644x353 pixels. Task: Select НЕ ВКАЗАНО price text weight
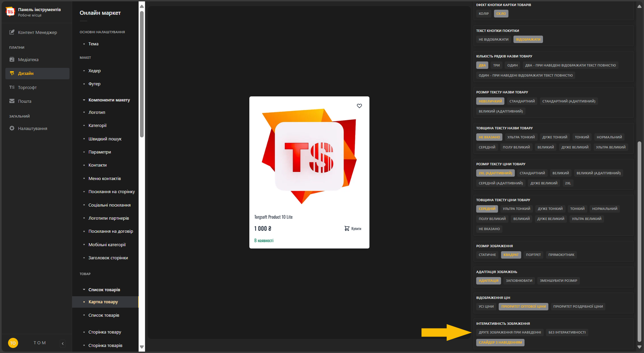coord(489,229)
